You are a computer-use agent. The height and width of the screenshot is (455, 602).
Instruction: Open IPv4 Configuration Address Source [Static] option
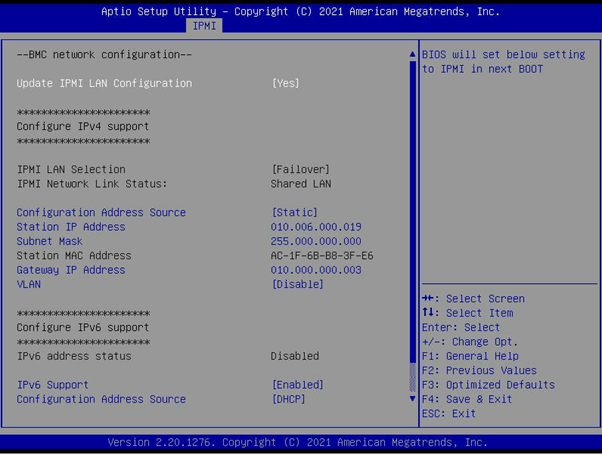(294, 213)
